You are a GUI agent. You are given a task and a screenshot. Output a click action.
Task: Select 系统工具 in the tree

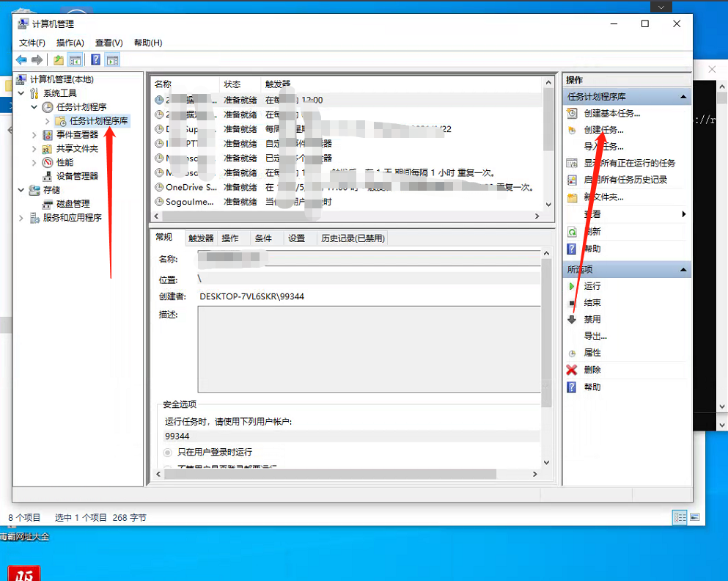(60, 93)
